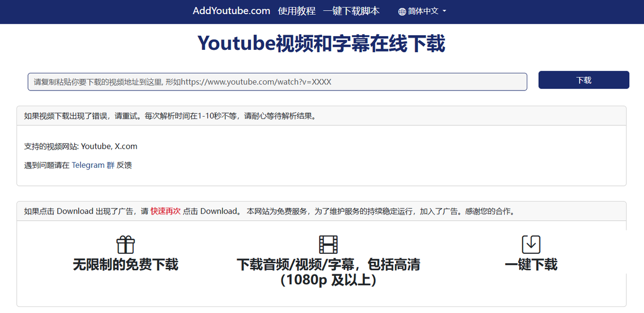This screenshot has width=644, height=313.
Task: Focus the video URL input field
Action: point(277,82)
